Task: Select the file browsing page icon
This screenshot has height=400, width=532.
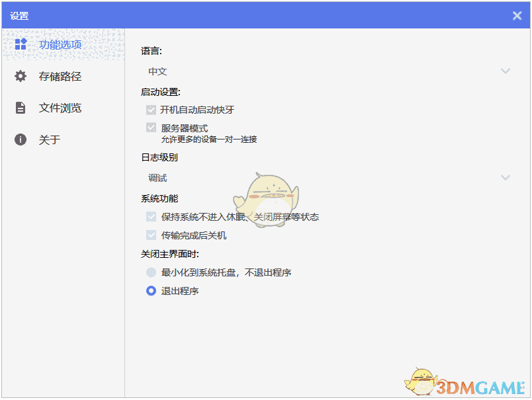Action: (x=21, y=107)
